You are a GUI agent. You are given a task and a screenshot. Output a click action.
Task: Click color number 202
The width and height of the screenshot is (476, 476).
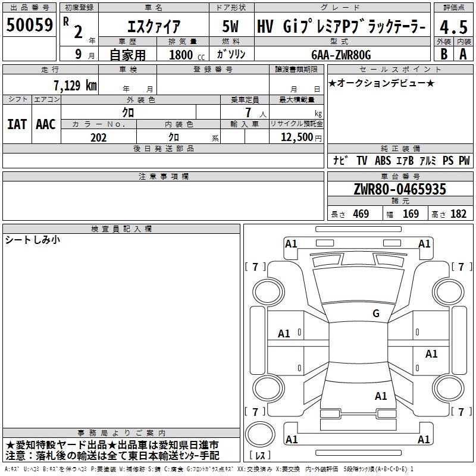(x=98, y=137)
